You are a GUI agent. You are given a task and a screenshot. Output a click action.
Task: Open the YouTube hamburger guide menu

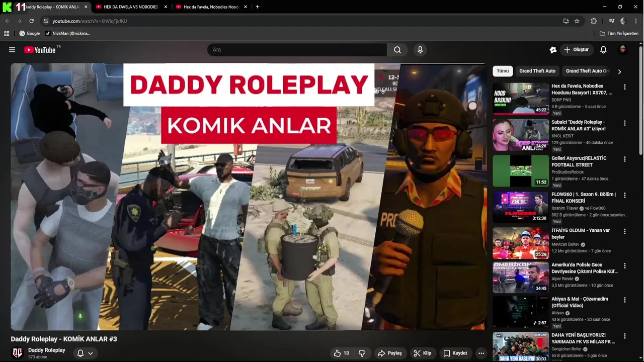coord(12,50)
